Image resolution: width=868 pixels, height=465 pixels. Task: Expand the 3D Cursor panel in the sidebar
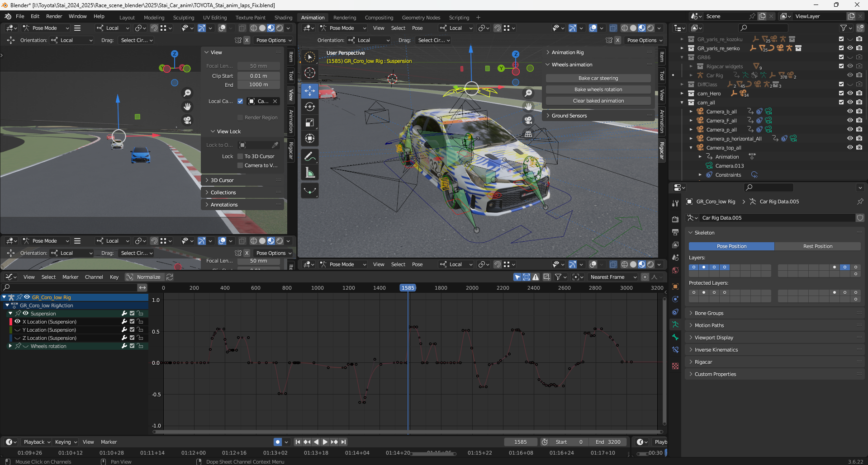tap(222, 180)
